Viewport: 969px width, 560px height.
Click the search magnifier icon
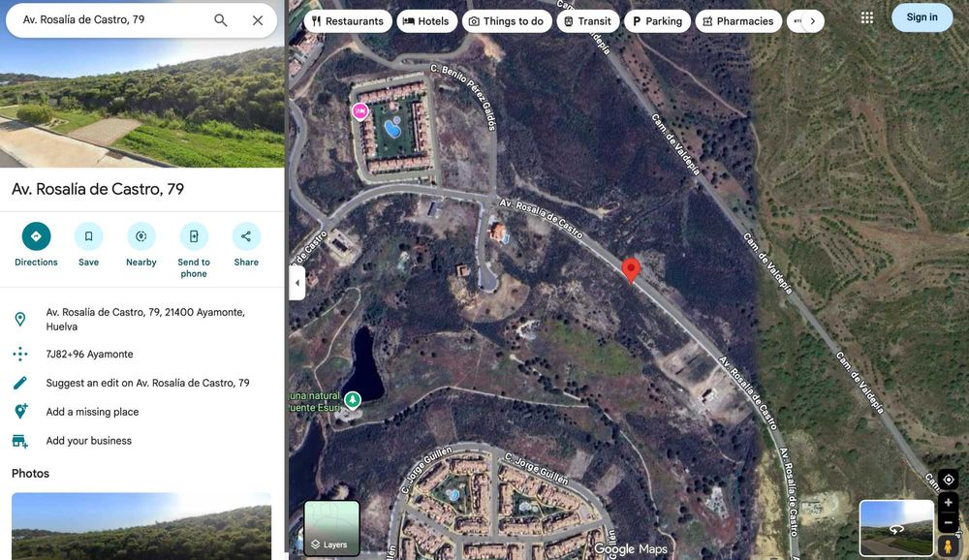(221, 20)
